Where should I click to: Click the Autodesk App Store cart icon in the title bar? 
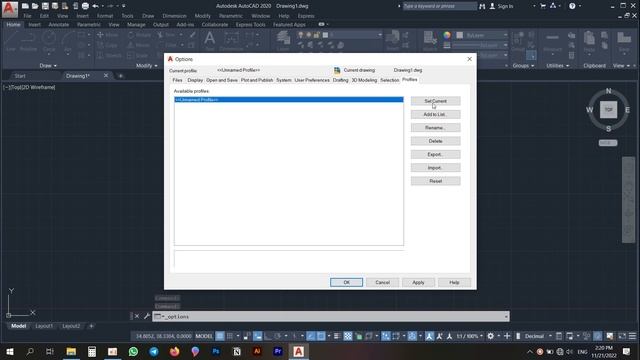pyautogui.click(x=543, y=6)
